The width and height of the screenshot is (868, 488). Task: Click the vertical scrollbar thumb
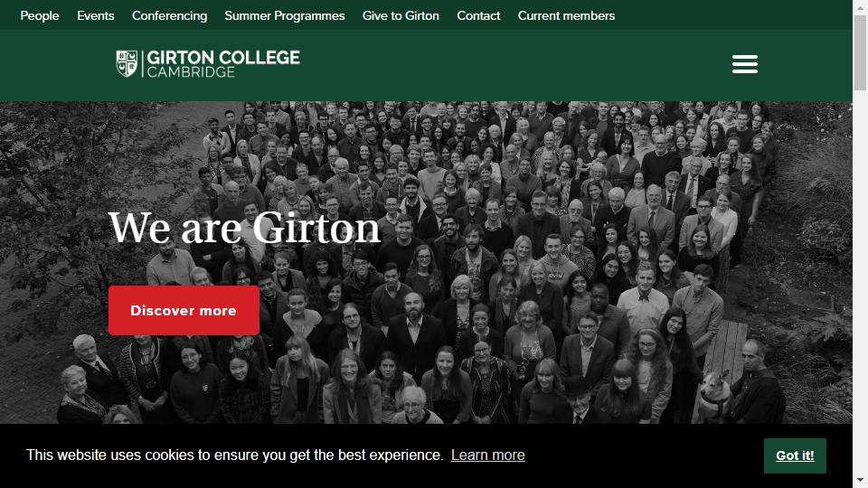pyautogui.click(x=860, y=52)
